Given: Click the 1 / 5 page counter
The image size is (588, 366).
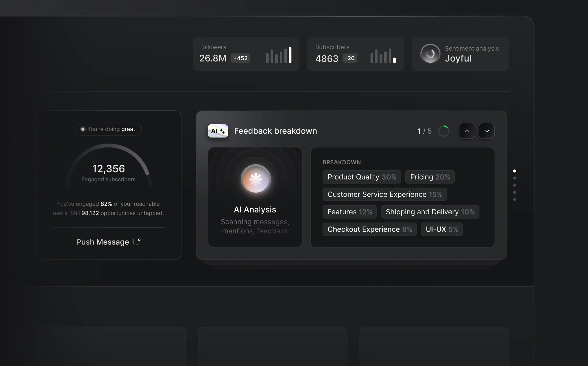Looking at the screenshot, I should (425, 131).
